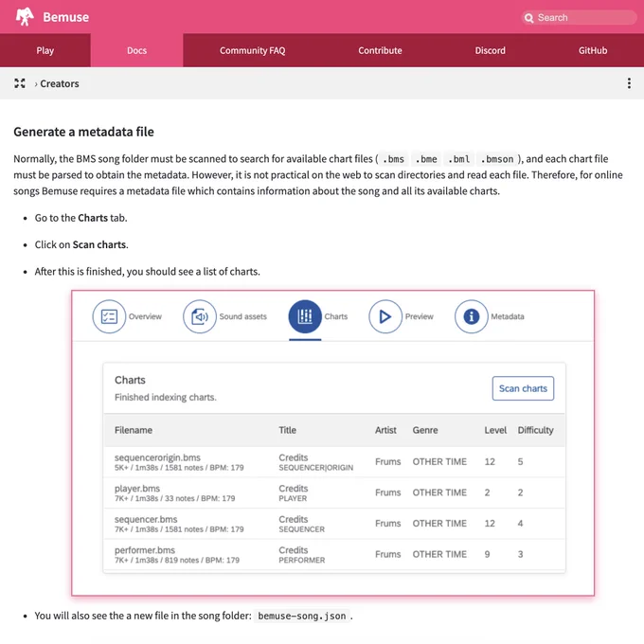Image resolution: width=644 pixels, height=644 pixels.
Task: Click the bemuse-song.json code text
Action: (302, 616)
